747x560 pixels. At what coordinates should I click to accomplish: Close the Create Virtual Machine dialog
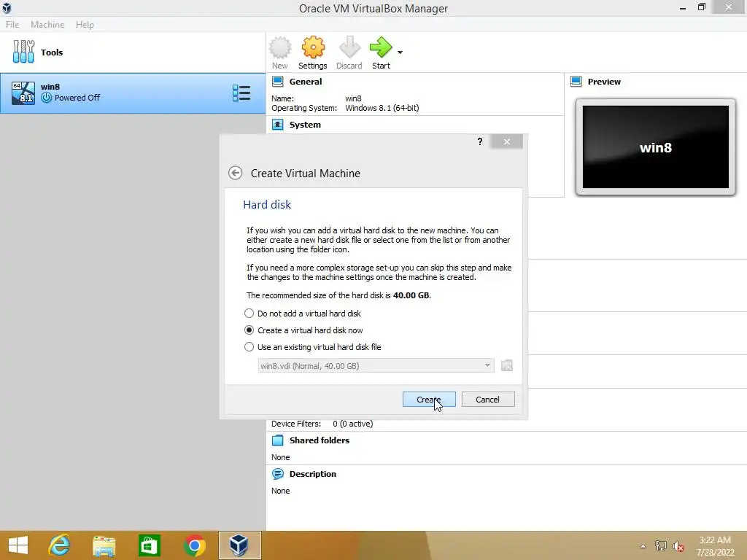507,141
